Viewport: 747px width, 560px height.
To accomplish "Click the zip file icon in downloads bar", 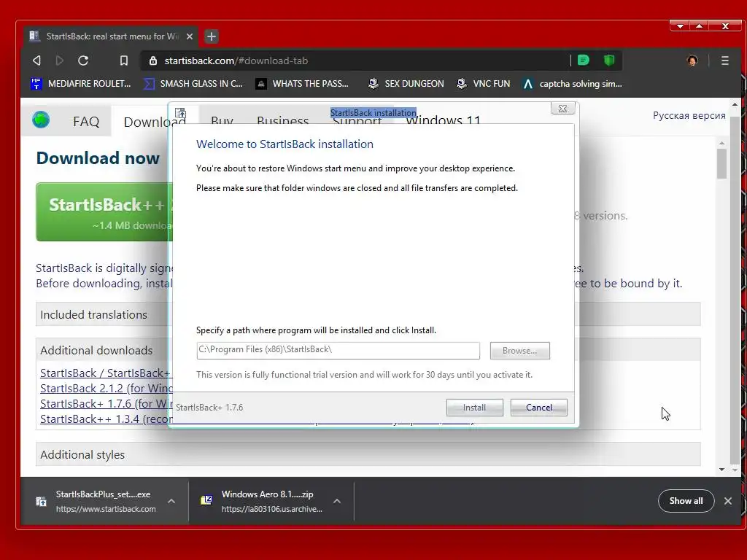I will pos(206,500).
